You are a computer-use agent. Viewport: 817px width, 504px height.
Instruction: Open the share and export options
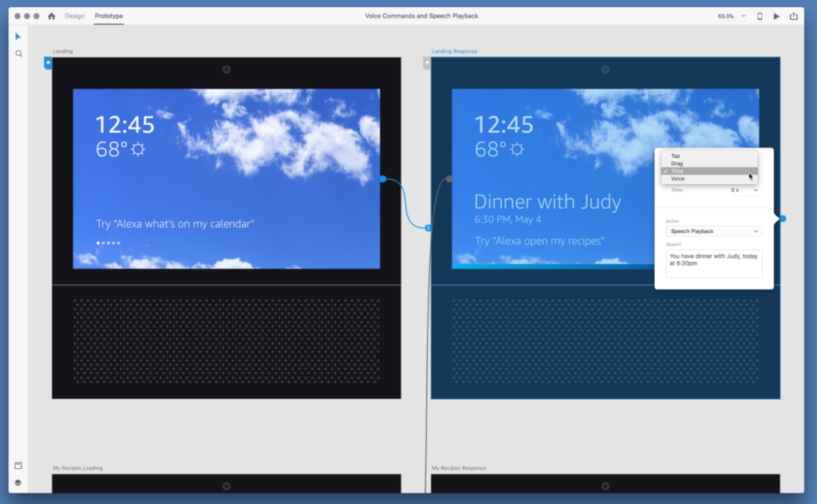[x=795, y=15]
